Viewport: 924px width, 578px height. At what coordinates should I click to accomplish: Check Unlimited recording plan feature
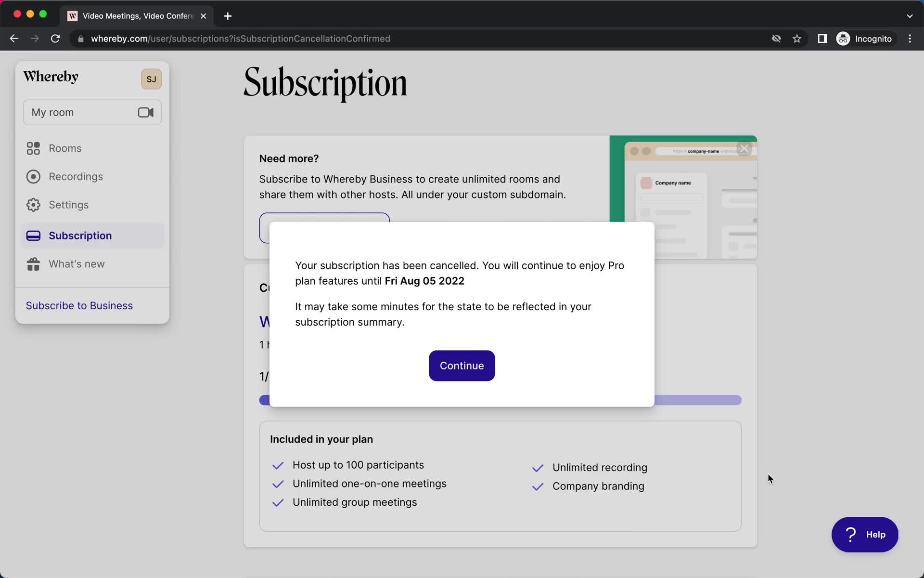tap(538, 468)
